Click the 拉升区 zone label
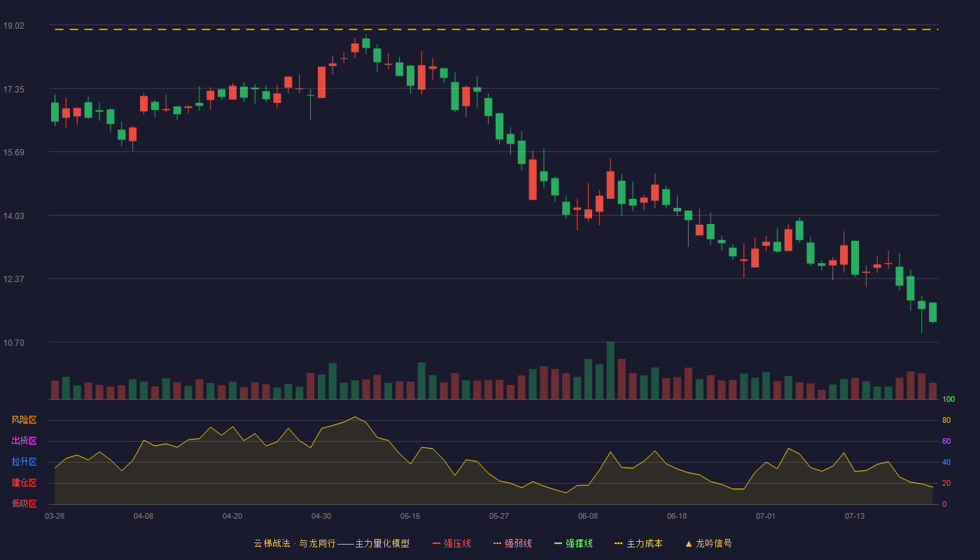The width and height of the screenshot is (980, 560). [x=24, y=462]
